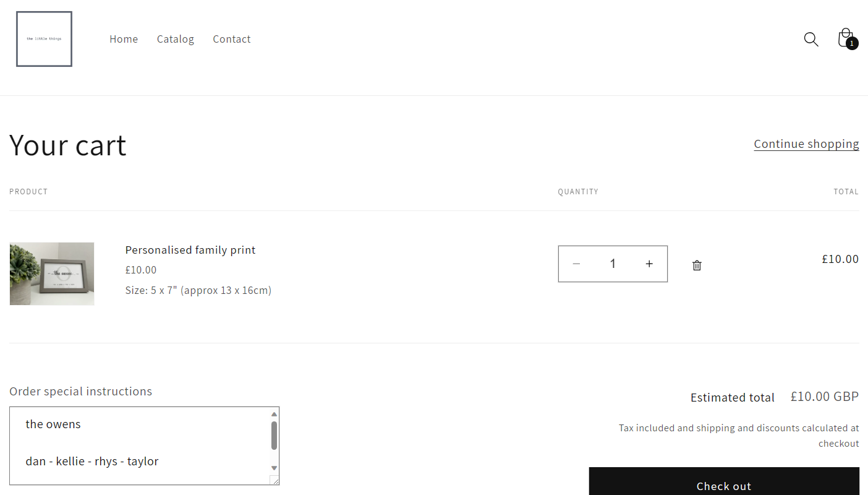Open the Personalised family print product link

pyautogui.click(x=190, y=250)
